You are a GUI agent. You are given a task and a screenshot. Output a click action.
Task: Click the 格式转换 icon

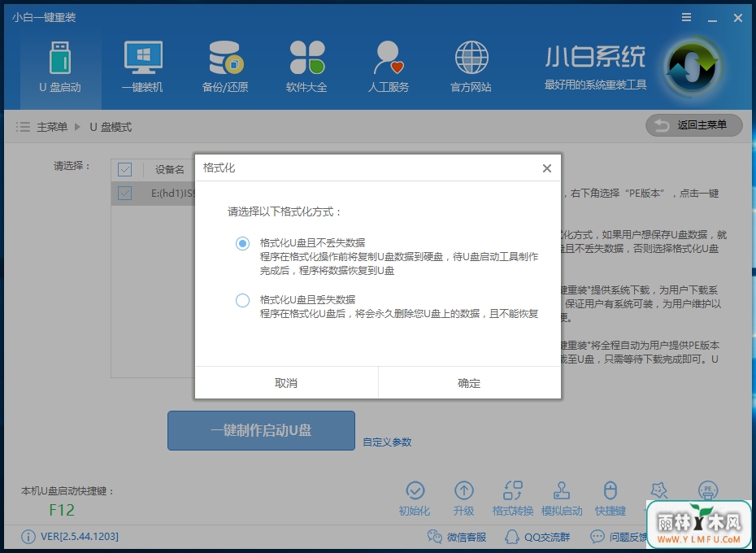pyautogui.click(x=512, y=490)
